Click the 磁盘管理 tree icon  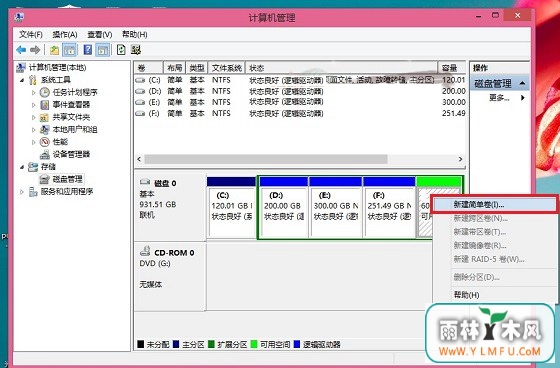(x=44, y=179)
